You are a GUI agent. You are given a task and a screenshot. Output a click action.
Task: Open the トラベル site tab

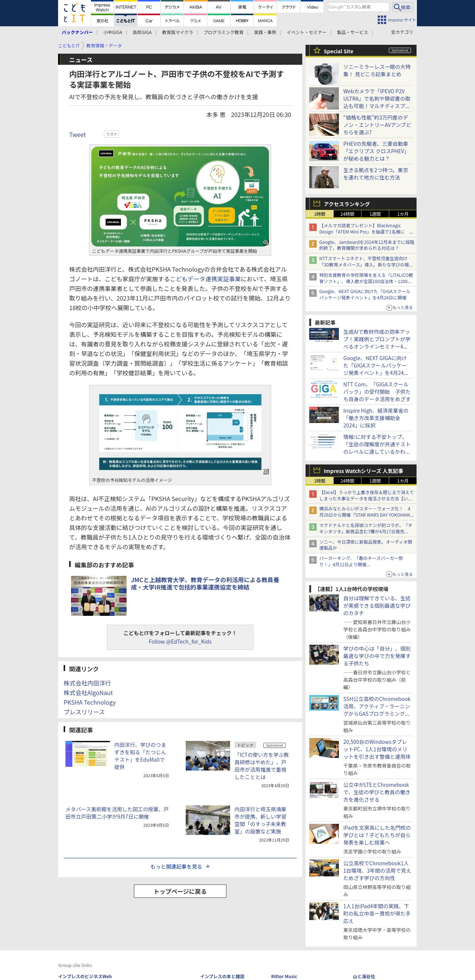coord(172,21)
